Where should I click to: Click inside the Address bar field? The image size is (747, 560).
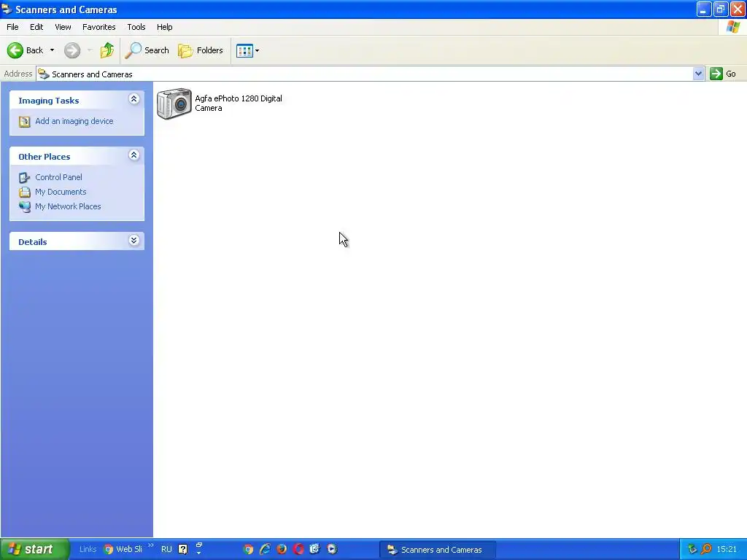pyautogui.click(x=365, y=74)
